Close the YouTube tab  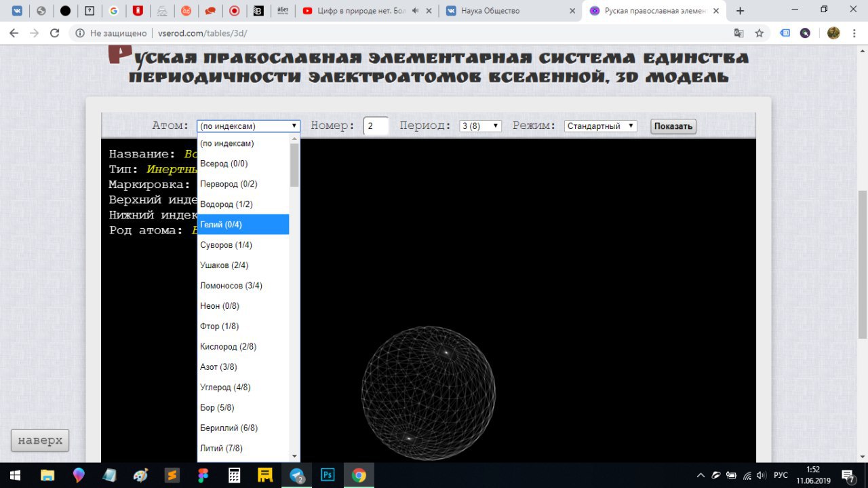point(429,11)
